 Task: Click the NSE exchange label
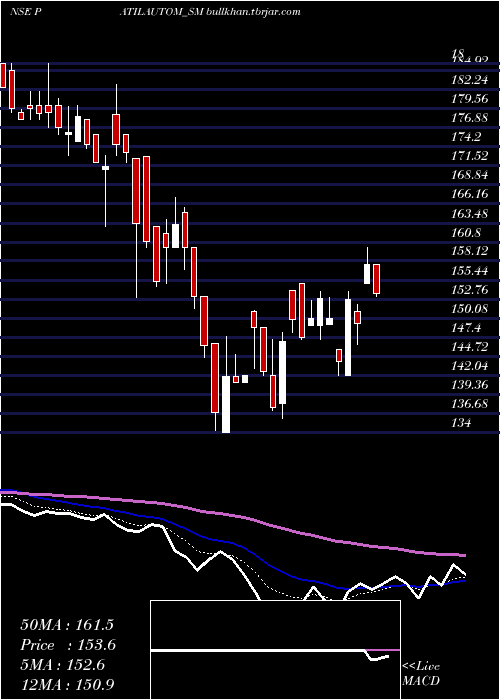pos(20,12)
